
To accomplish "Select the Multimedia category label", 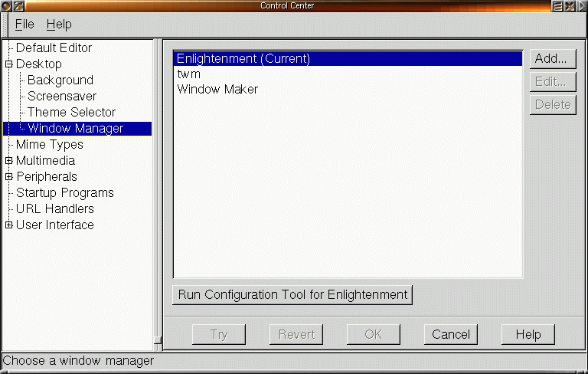I will click(x=45, y=160).
